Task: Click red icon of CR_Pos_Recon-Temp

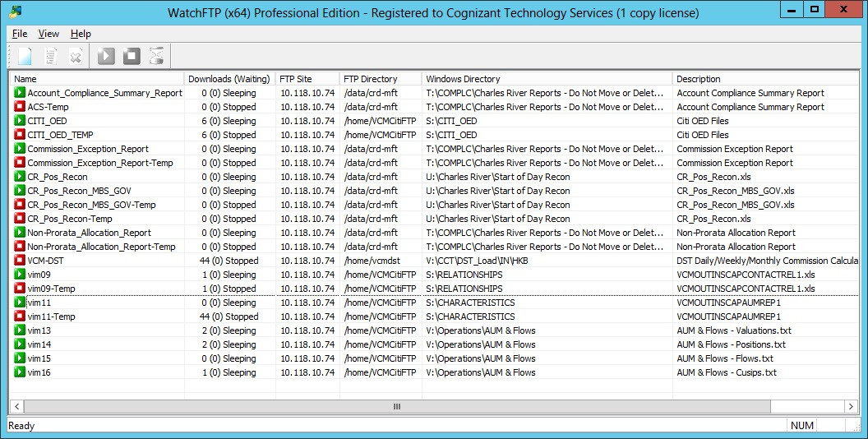Action: click(20, 219)
